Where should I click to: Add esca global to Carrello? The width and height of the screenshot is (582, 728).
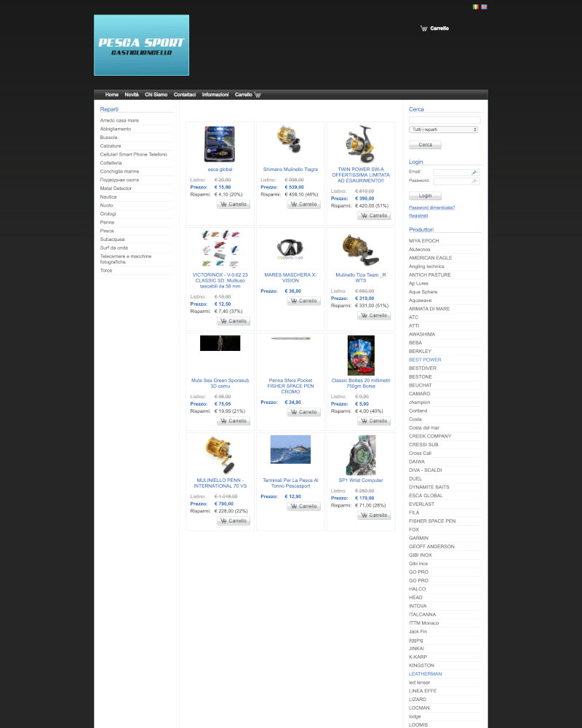coord(234,205)
